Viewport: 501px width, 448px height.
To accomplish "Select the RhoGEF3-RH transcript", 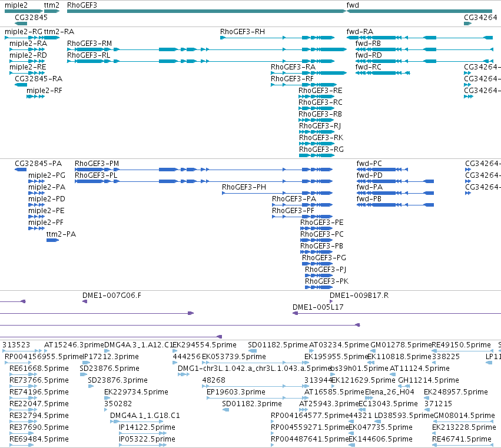I will click(277, 38).
